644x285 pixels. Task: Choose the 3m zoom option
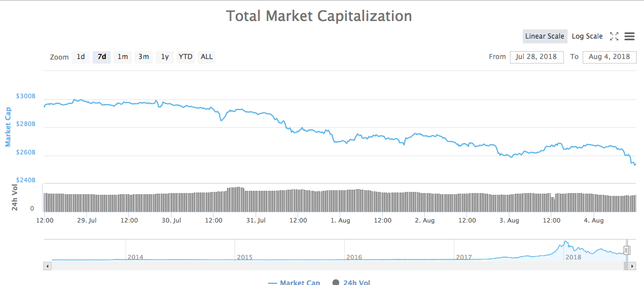(x=144, y=57)
